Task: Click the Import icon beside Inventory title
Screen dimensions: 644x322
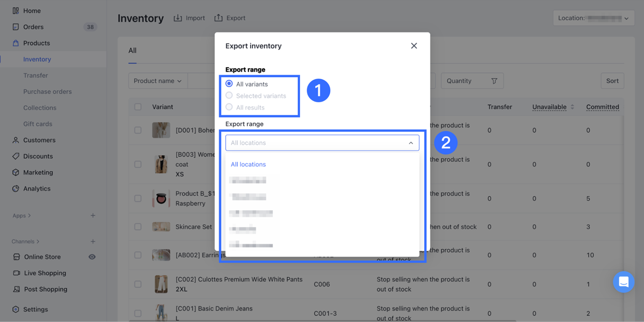Action: click(178, 18)
